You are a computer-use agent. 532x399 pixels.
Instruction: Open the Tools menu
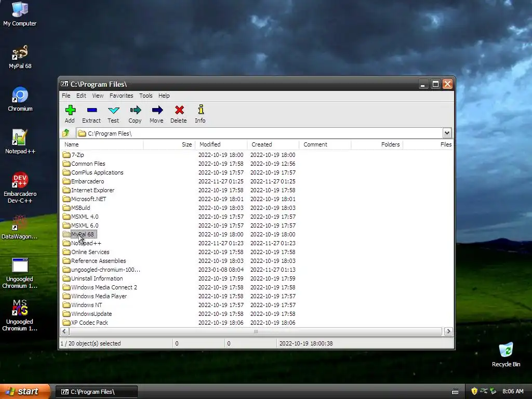(146, 96)
